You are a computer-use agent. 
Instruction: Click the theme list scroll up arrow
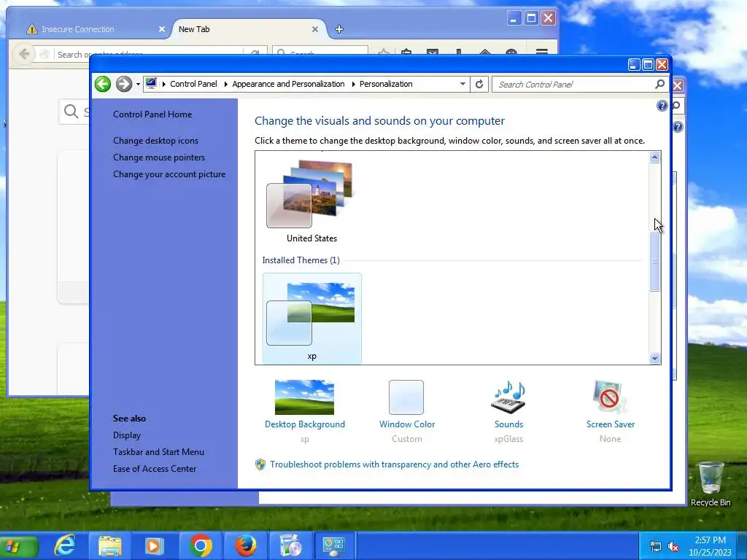pyautogui.click(x=654, y=157)
